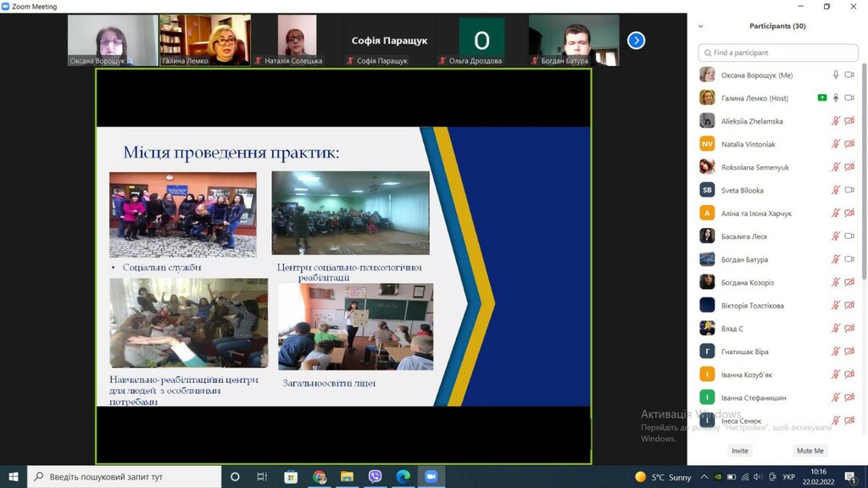Open УКР language selector in tray

pos(789,477)
